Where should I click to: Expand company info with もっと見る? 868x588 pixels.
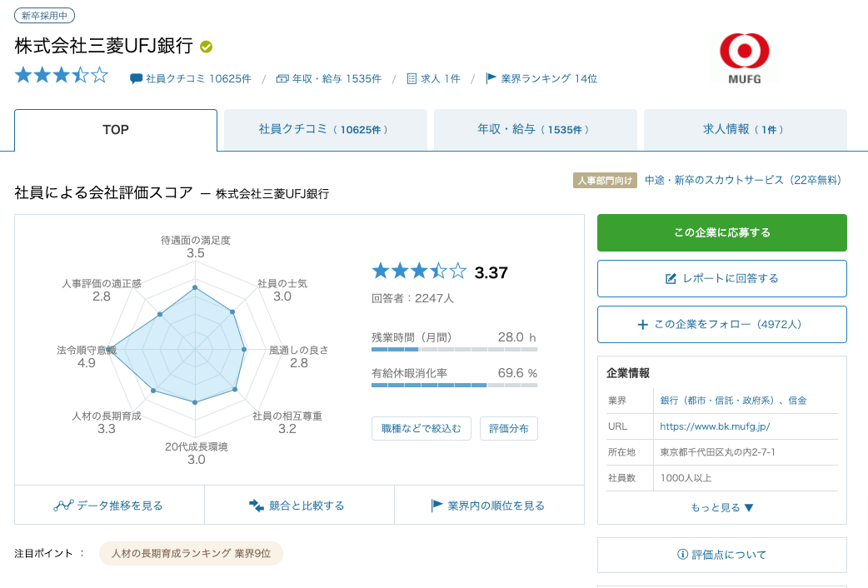pos(722,507)
